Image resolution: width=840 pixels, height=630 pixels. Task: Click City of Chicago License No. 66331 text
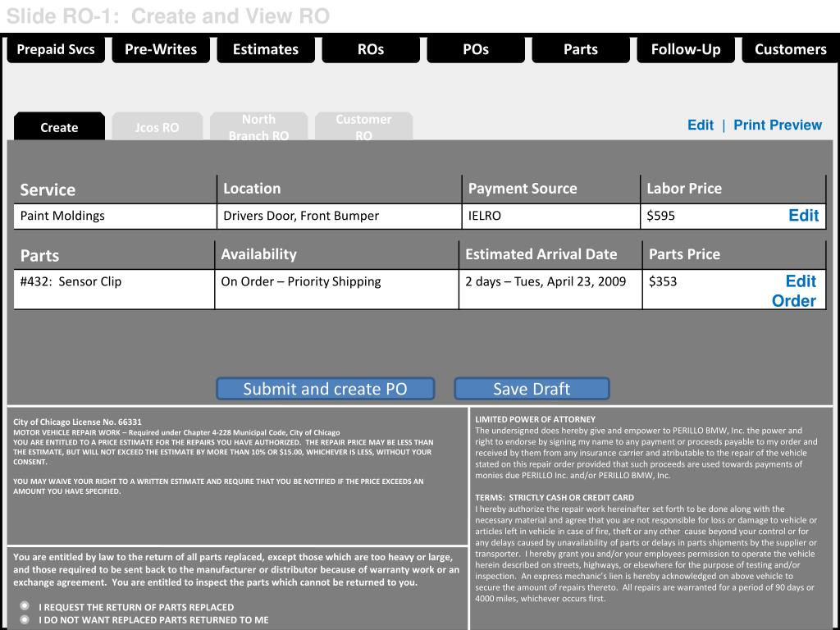coord(77,422)
